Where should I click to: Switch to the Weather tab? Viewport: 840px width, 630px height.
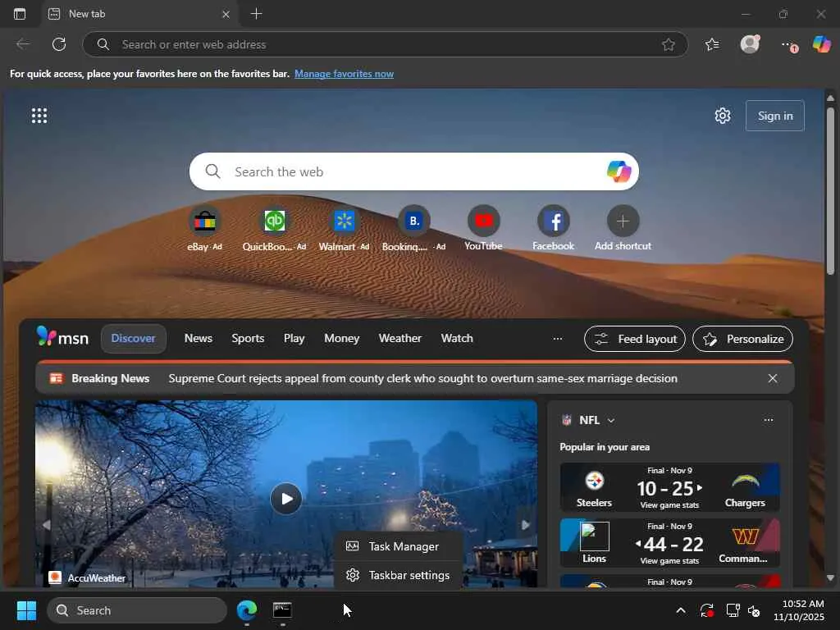click(400, 338)
